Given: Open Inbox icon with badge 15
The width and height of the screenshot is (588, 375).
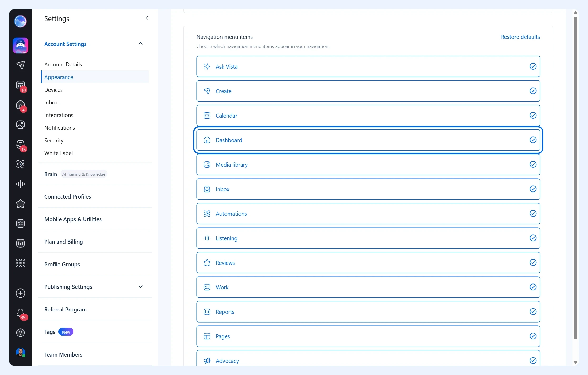Looking at the screenshot, I should (21, 145).
